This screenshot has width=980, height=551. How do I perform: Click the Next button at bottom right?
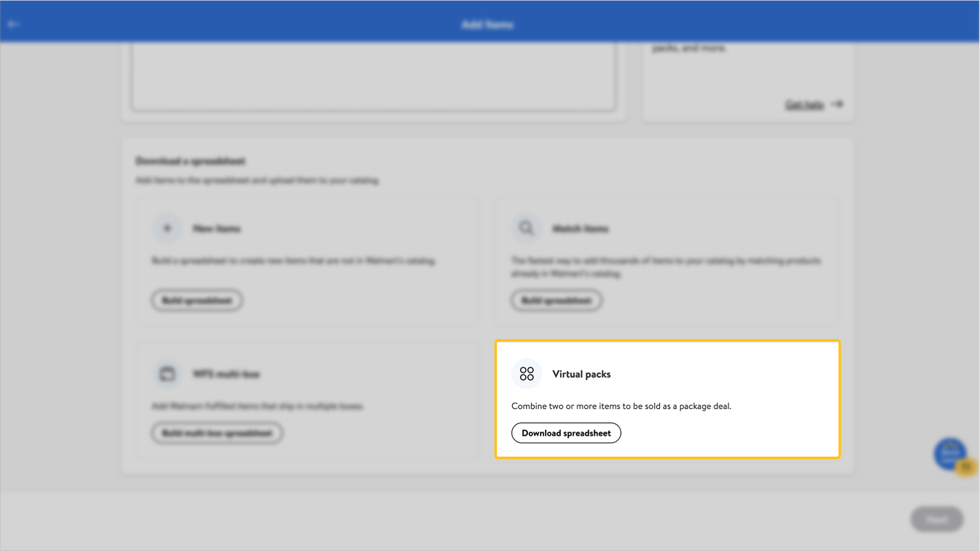[x=937, y=519]
